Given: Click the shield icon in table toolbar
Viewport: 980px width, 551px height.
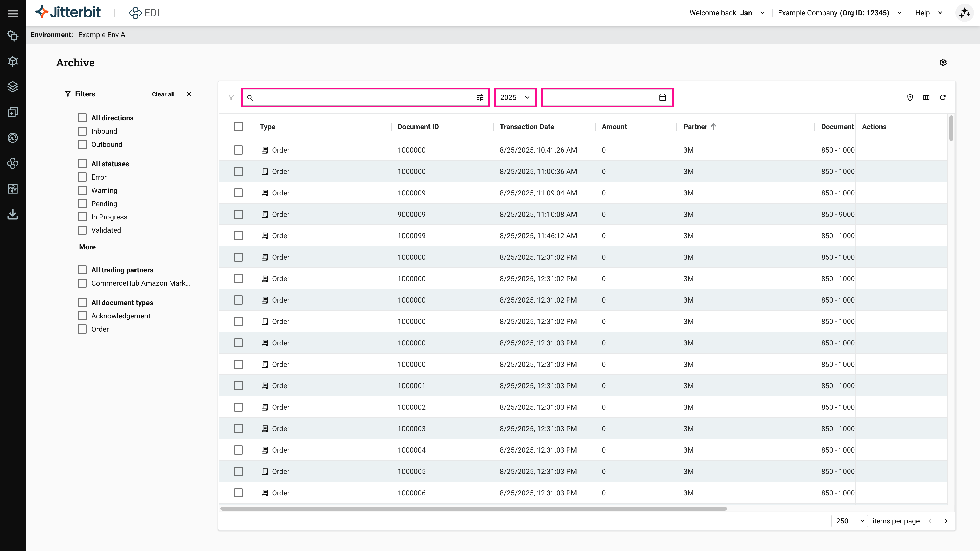Looking at the screenshot, I should (910, 97).
